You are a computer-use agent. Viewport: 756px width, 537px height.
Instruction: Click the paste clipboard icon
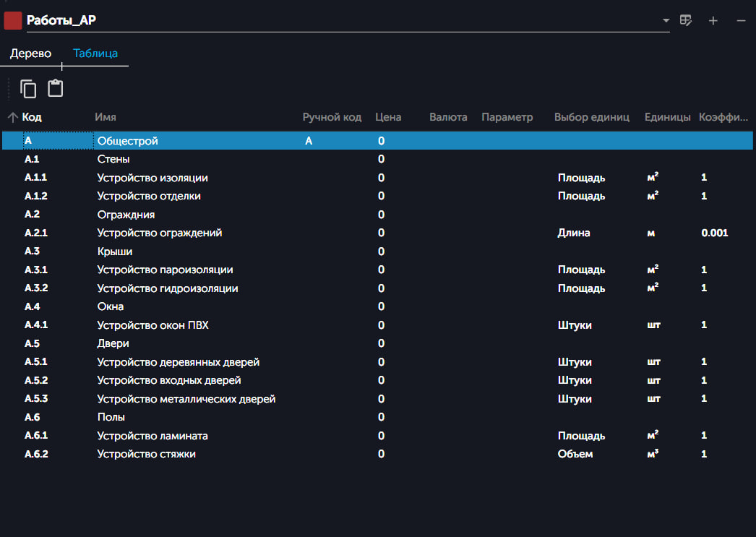coord(56,88)
